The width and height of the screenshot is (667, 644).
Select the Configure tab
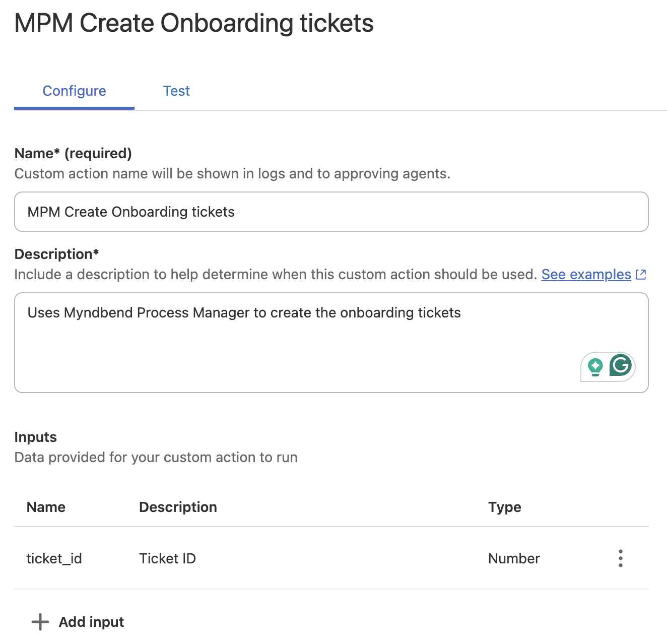coord(74,91)
